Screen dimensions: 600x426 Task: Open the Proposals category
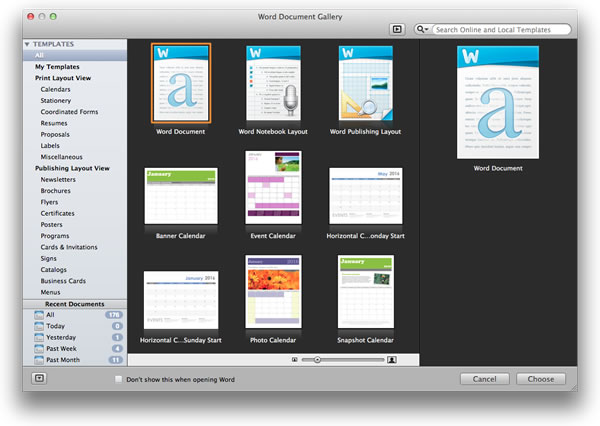[55, 134]
